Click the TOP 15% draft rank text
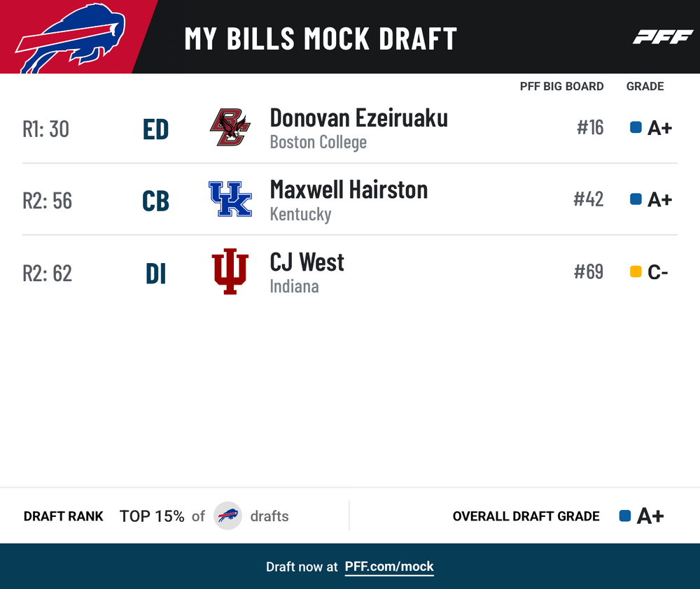 152,516
